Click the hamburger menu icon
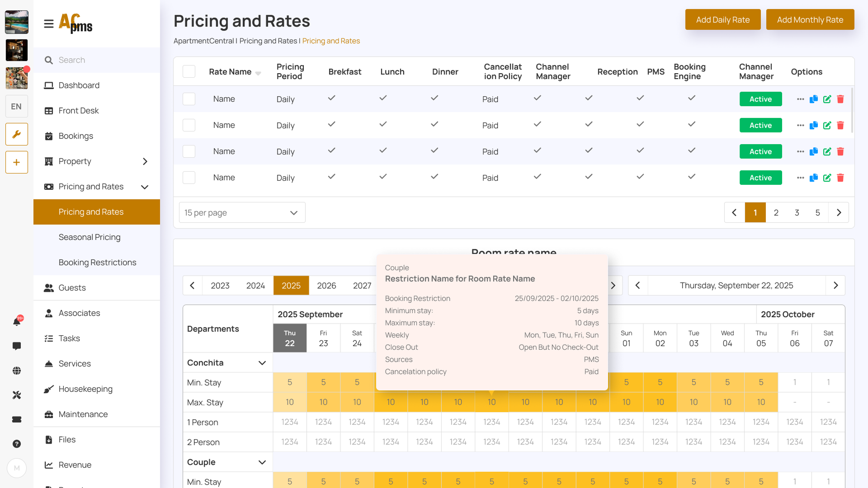 [49, 23]
